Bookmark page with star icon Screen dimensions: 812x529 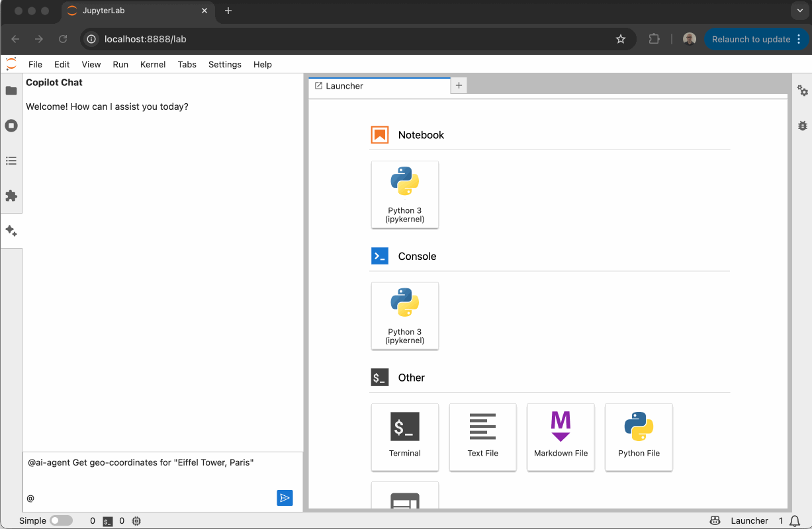coord(621,39)
